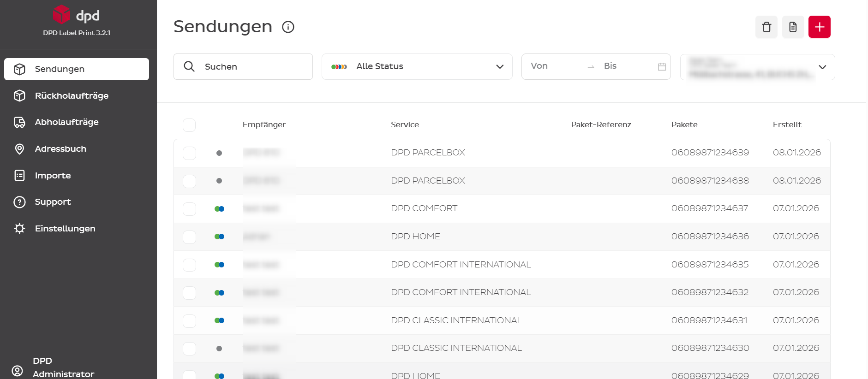This screenshot has width=868, height=379.
Task: Select checkbox for parcel 06089871234631
Action: [189, 321]
